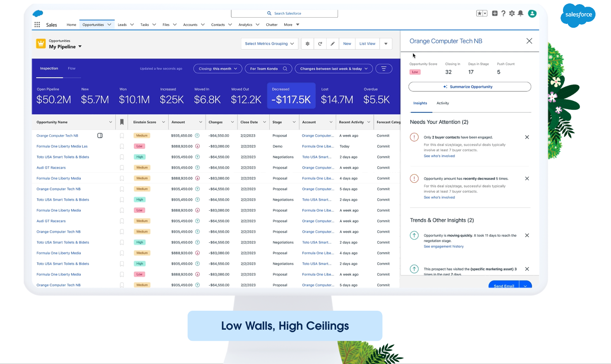
Task: Open See engagement history link
Action: (x=443, y=247)
